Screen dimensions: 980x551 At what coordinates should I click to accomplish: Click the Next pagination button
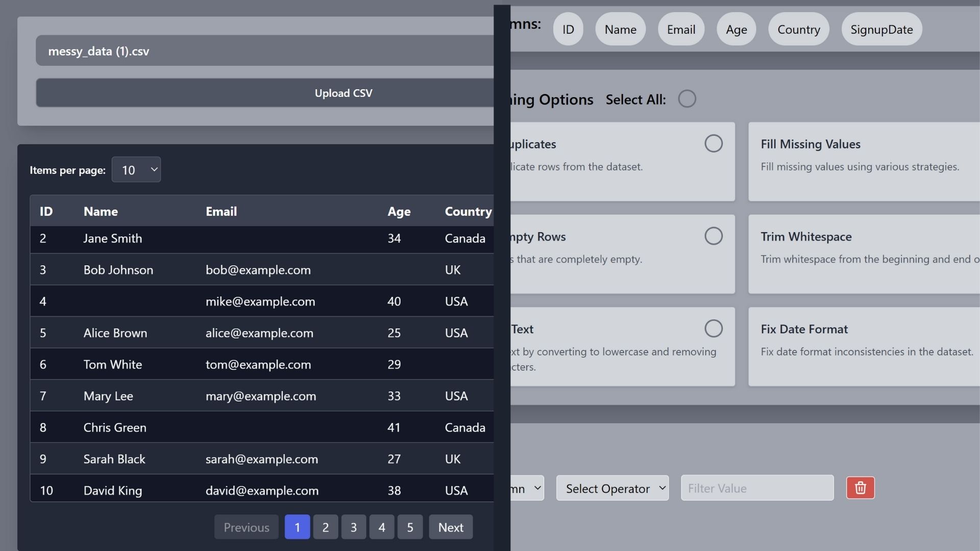pyautogui.click(x=450, y=527)
